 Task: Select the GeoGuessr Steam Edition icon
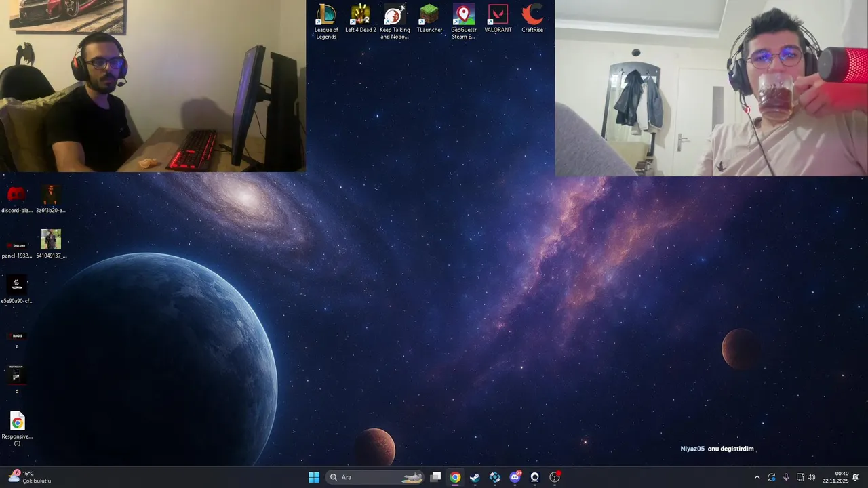point(464,22)
